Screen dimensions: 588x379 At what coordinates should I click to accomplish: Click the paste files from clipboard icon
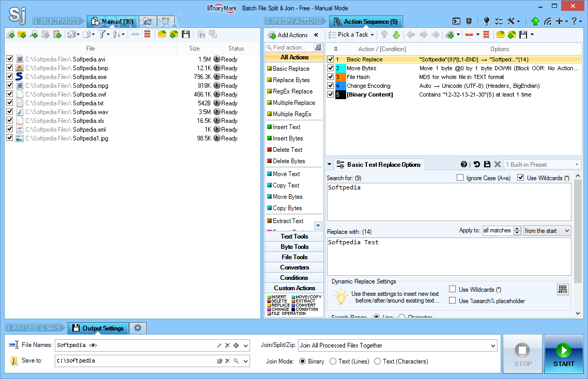57,35
